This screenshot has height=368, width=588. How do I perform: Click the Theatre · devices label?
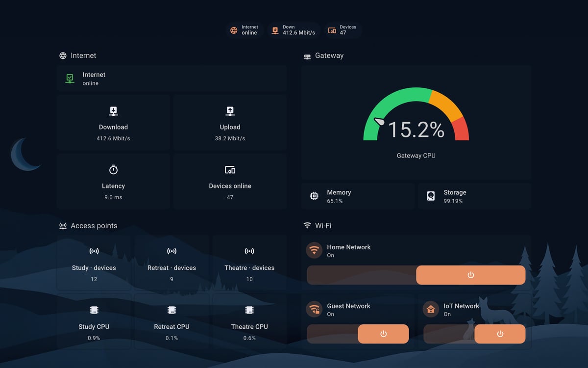point(249,268)
